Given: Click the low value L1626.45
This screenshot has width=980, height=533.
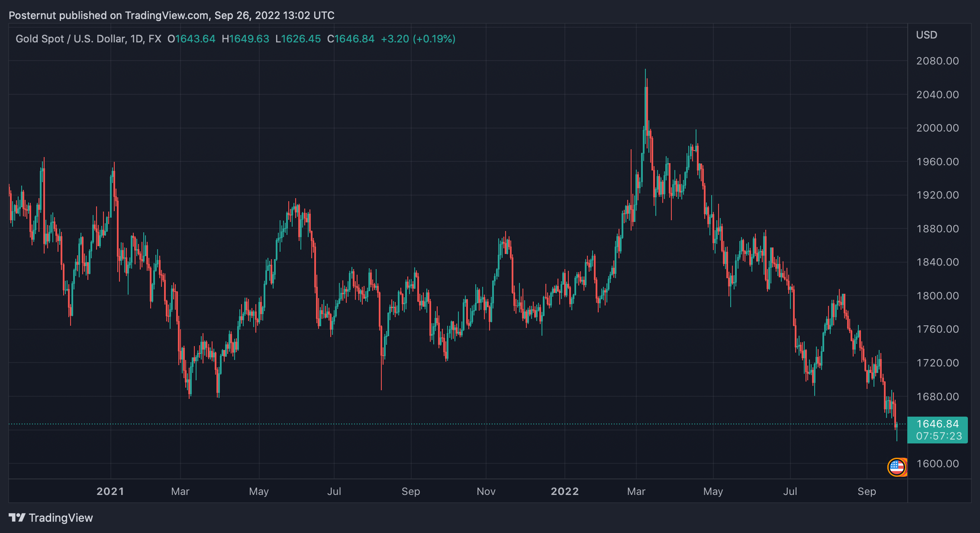Looking at the screenshot, I should click(298, 39).
